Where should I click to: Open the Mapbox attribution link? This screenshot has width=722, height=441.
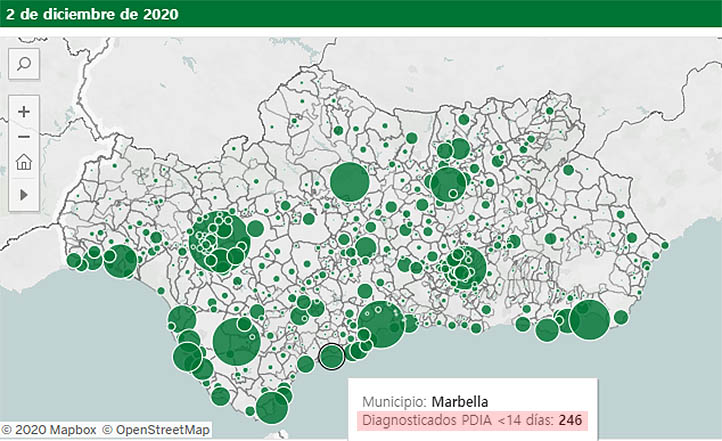tap(49, 430)
